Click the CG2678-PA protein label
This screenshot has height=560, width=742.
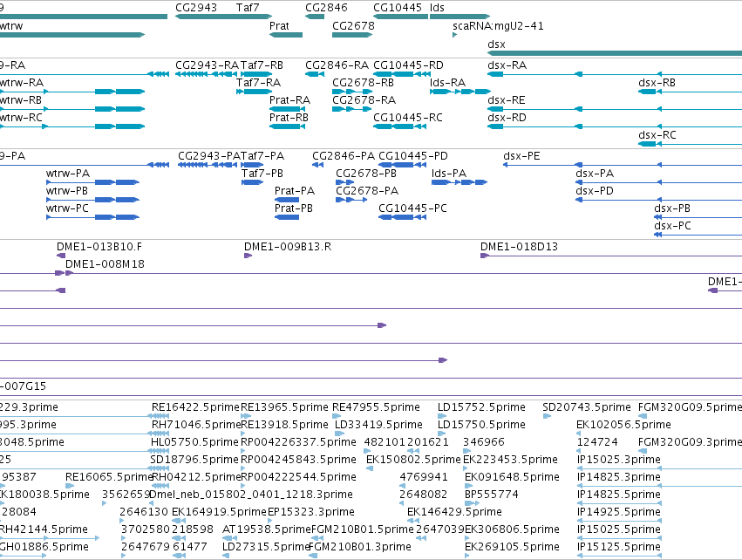coord(367,191)
